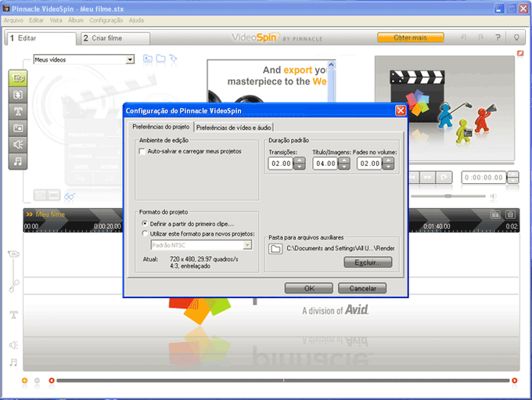Open the Arquivo menu
532x400 pixels.
13,20
